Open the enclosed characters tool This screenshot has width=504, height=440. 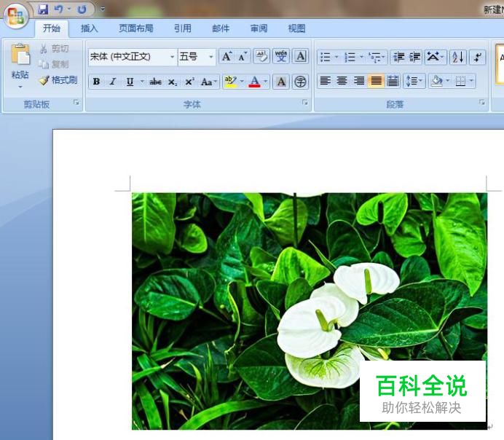(x=301, y=82)
